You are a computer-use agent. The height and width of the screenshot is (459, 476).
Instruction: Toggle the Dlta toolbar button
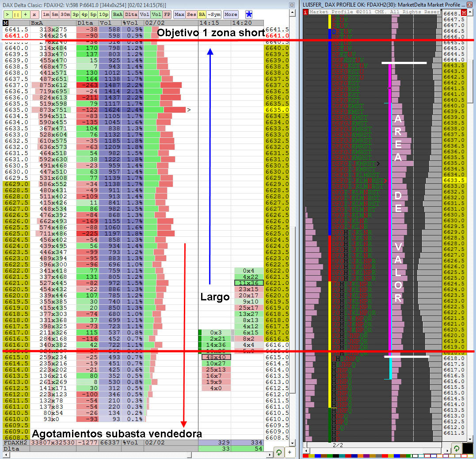click(131, 14)
